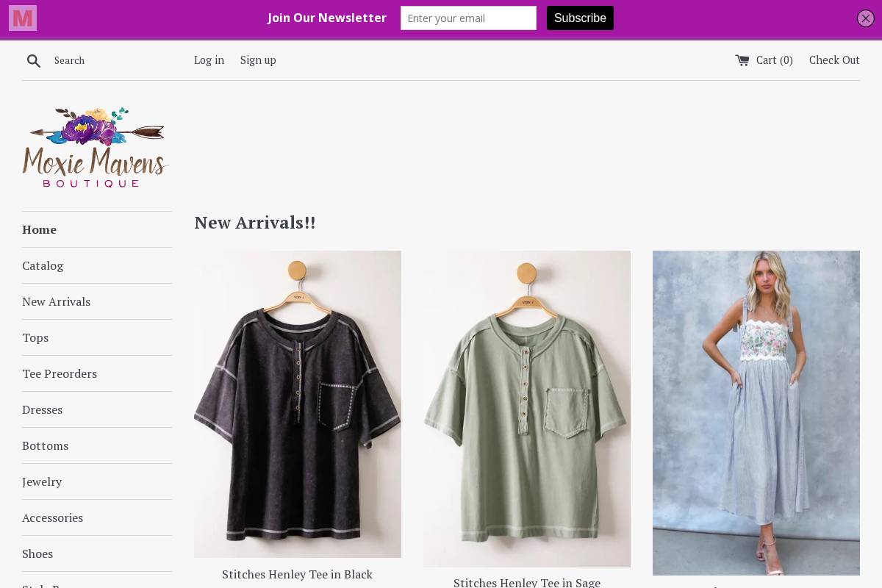
Task: Browse the Accessories section
Action: click(52, 517)
